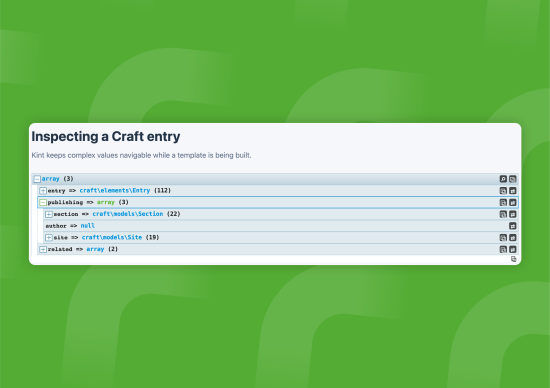Pop out the related row into new window
This screenshot has width=550, height=388.
[x=503, y=249]
